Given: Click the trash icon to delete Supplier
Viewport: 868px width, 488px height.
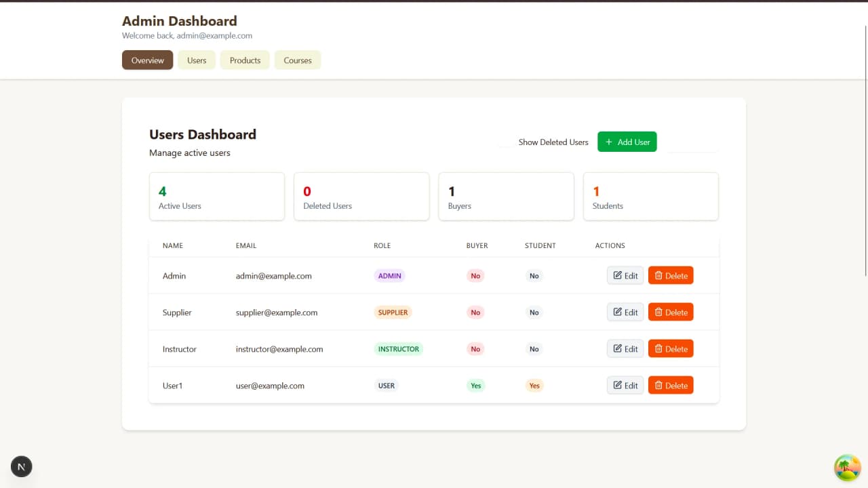Looking at the screenshot, I should coord(659,312).
